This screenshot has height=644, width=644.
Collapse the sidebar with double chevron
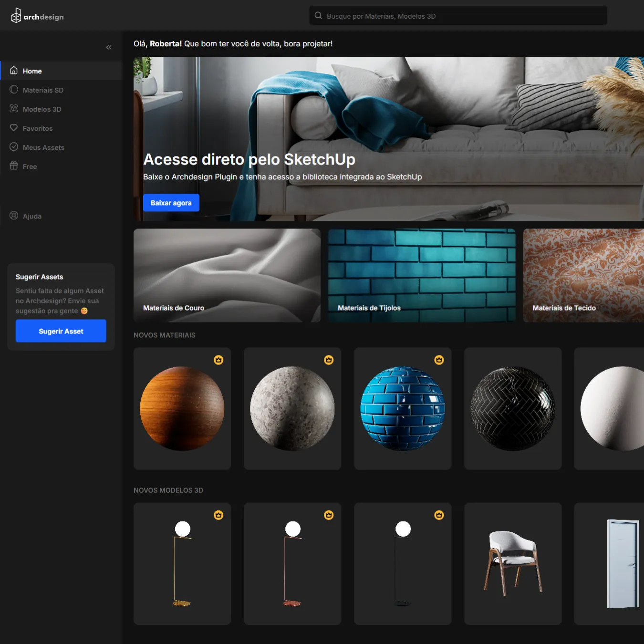point(109,47)
